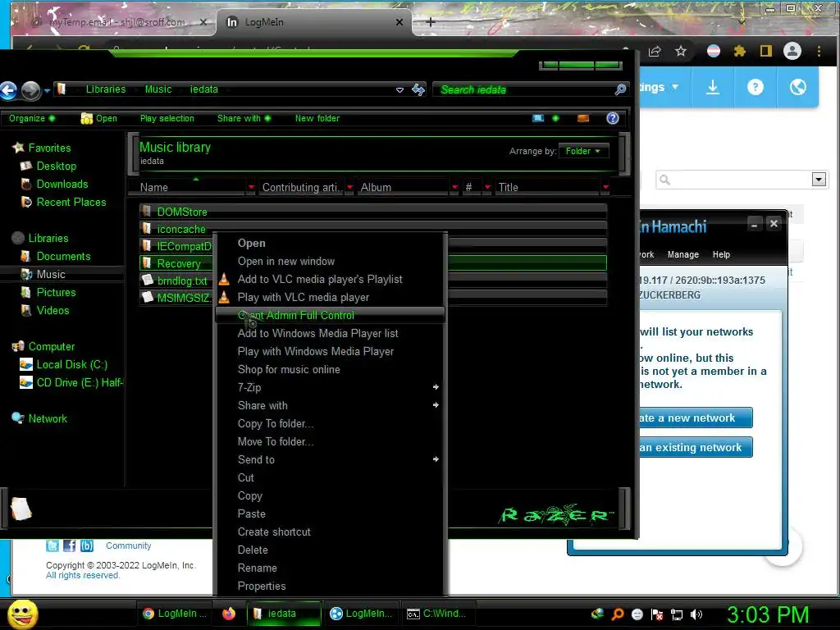
Task: Click the Explorer forward arrow button
Action: (30, 90)
